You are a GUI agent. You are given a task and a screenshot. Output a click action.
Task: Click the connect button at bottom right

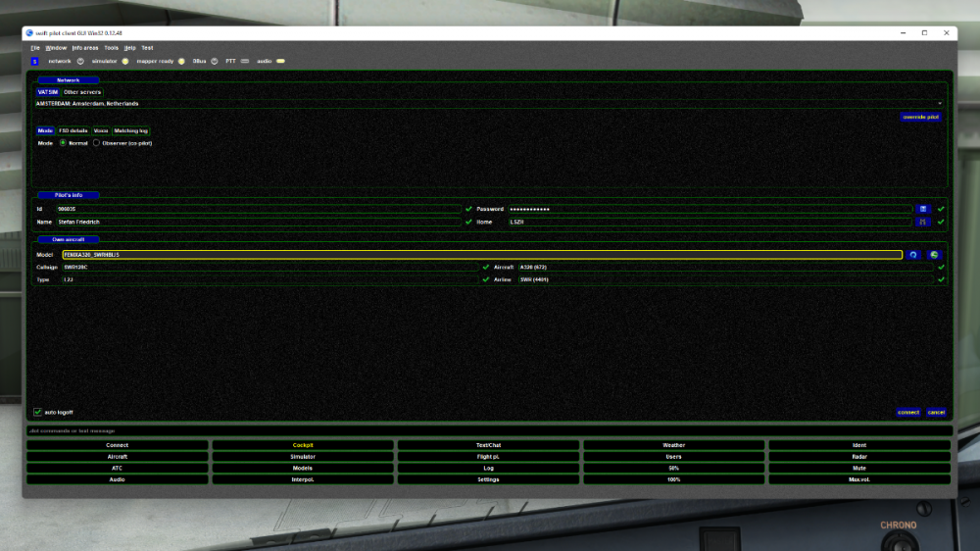(908, 412)
